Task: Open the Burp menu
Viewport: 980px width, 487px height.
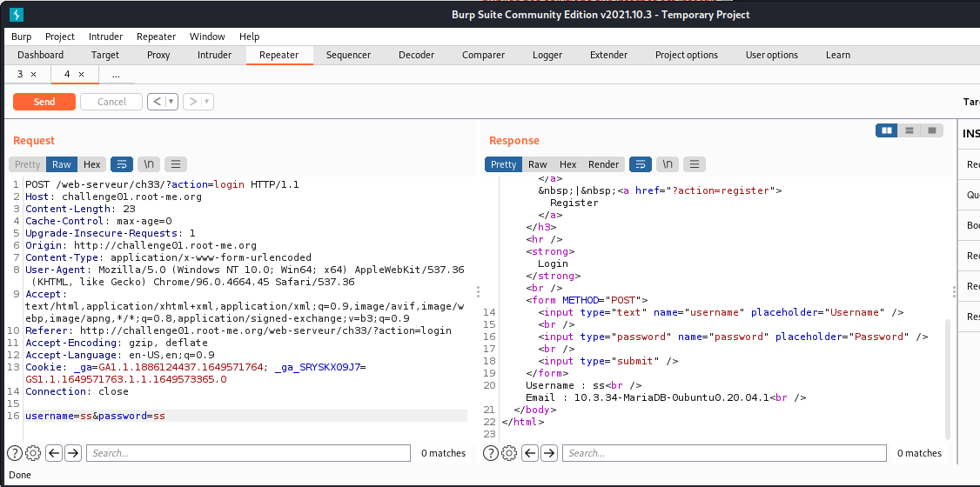Action: coord(21,37)
